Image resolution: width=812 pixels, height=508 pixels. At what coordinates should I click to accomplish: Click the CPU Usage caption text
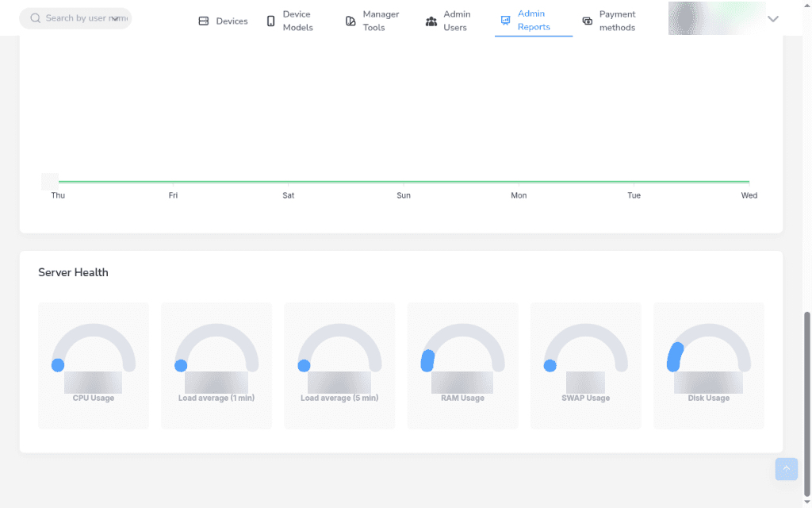tap(94, 398)
